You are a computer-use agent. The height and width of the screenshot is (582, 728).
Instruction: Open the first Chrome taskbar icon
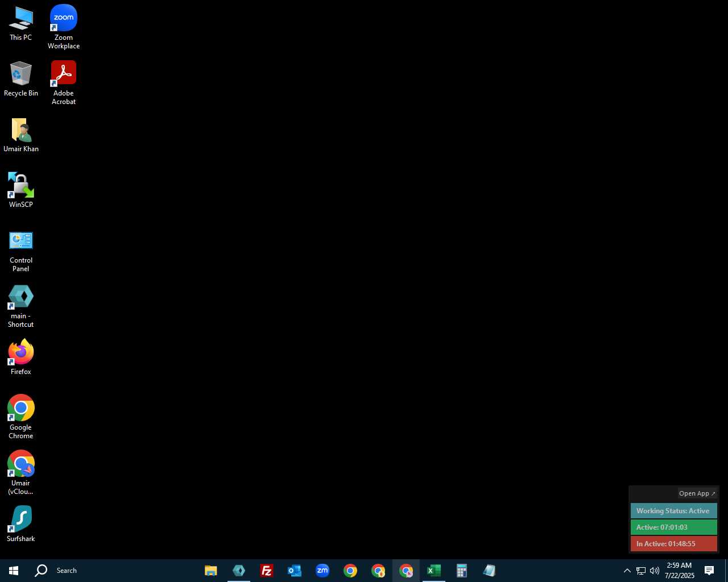pos(350,571)
